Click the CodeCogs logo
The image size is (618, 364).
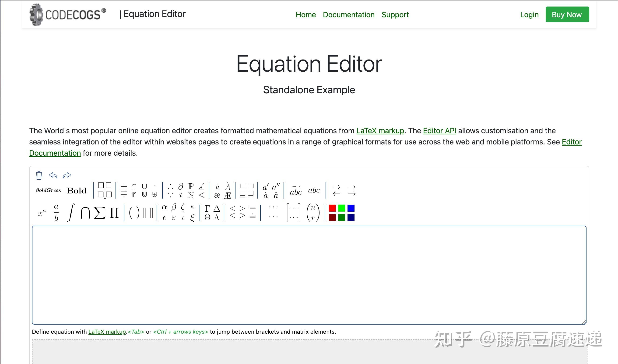[68, 14]
